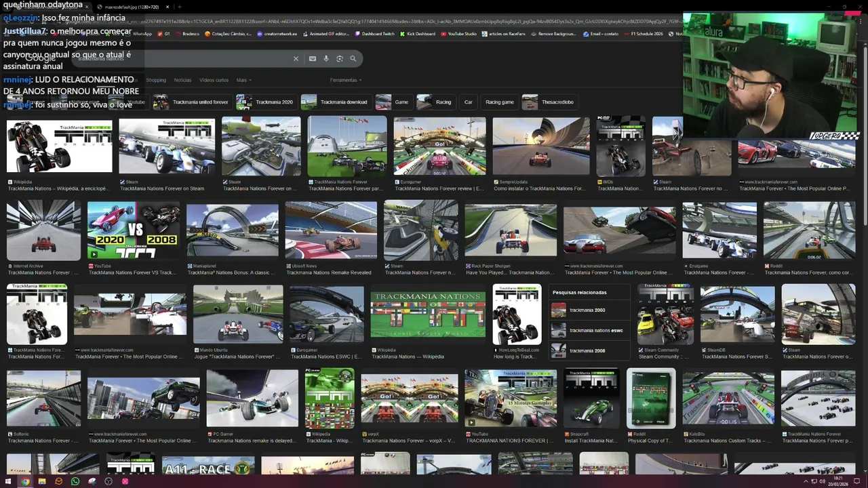
Task: Select the Car filter chip
Action: click(x=468, y=102)
